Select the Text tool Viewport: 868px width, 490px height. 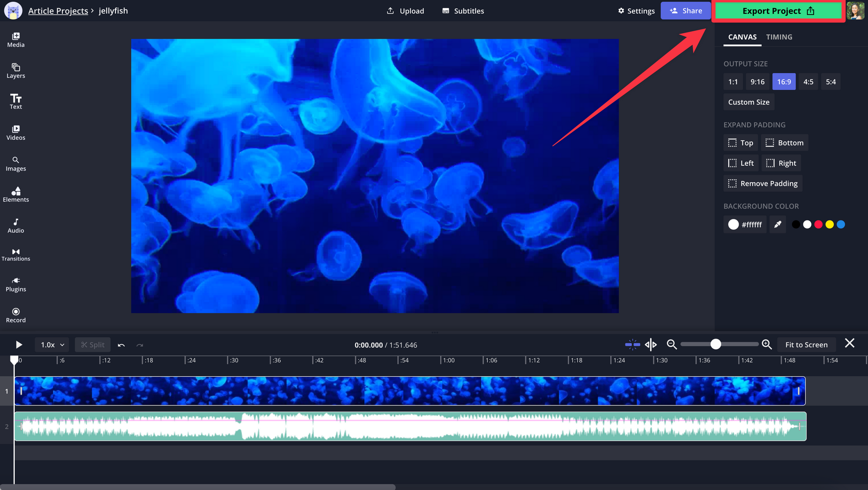16,102
